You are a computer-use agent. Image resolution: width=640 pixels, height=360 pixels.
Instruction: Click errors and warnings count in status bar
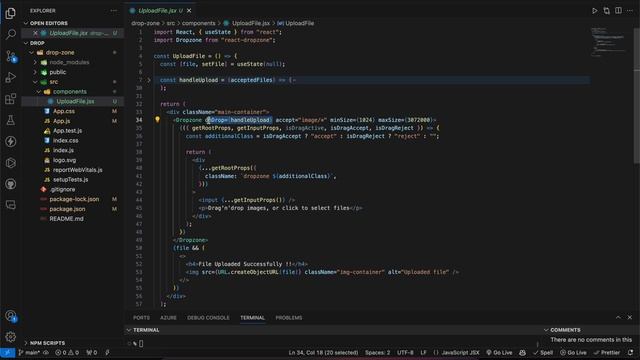(67, 352)
